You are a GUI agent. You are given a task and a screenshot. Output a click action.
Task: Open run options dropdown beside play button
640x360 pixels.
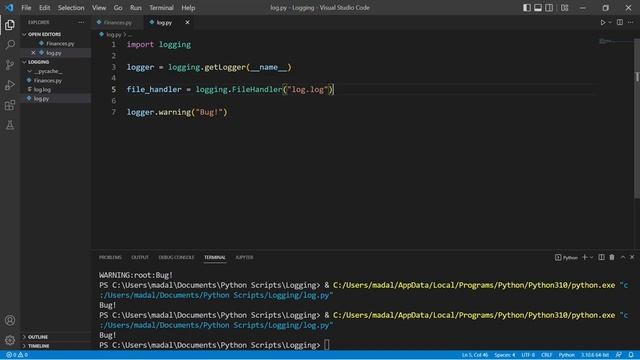pos(610,22)
